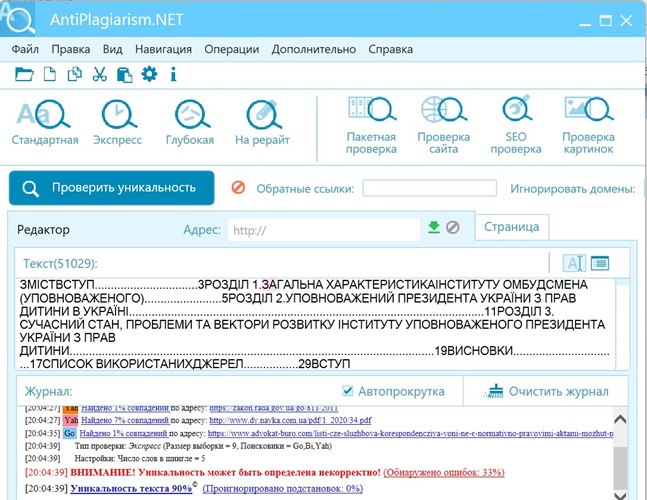Create new document with blank page icon
The width and height of the screenshot is (647, 500).
[50, 75]
